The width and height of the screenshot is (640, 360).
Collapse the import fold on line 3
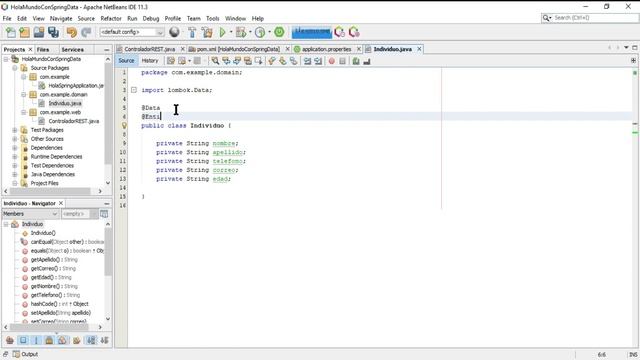[x=134, y=90]
